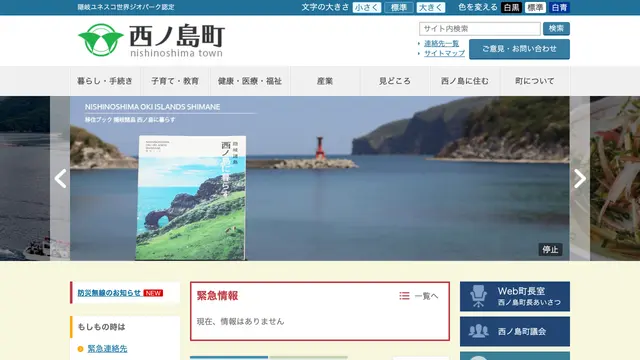Screen dimensions: 640x360
Task: Open 産業 menu
Action: [x=325, y=81]
